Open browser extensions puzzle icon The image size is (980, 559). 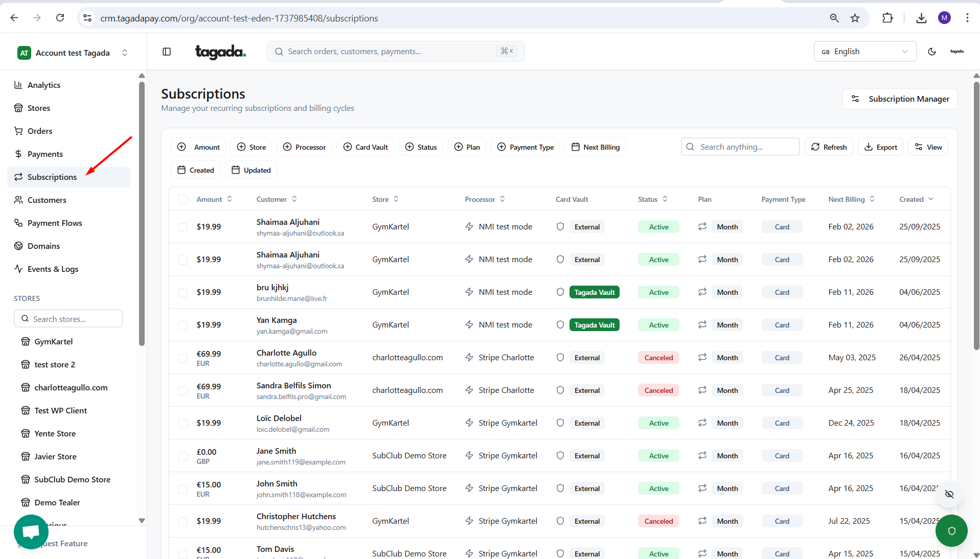coord(887,18)
